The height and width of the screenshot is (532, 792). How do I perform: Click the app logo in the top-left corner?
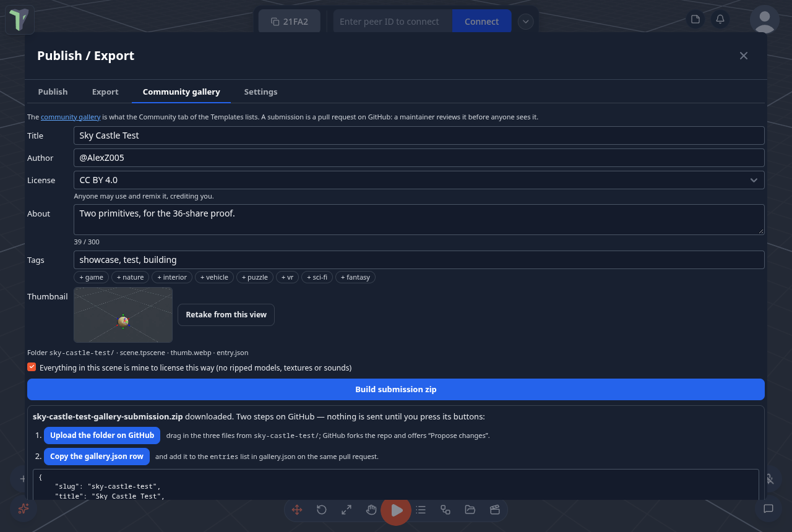(20, 20)
